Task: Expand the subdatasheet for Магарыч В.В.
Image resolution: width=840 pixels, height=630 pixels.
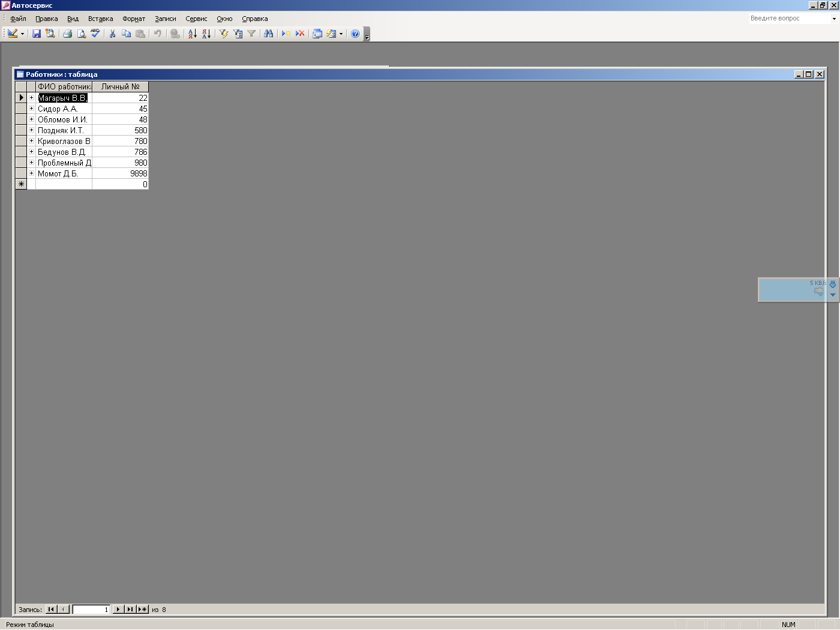Action: [31, 98]
